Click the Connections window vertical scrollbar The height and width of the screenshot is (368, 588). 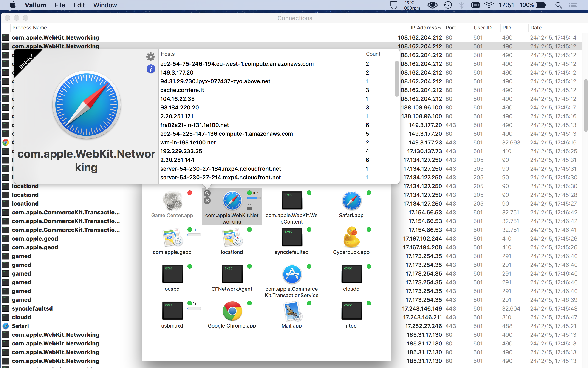[x=585, y=105]
